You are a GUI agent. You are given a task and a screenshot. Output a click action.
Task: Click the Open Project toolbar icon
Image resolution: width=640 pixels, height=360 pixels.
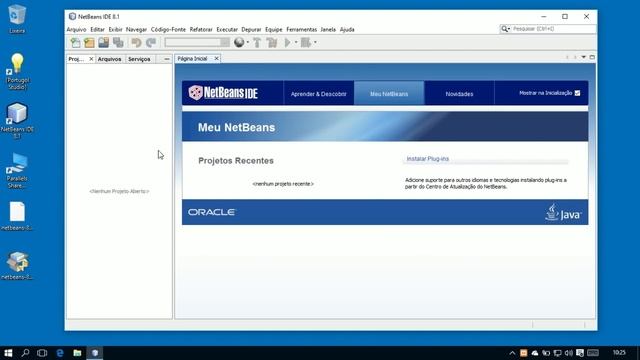click(104, 42)
